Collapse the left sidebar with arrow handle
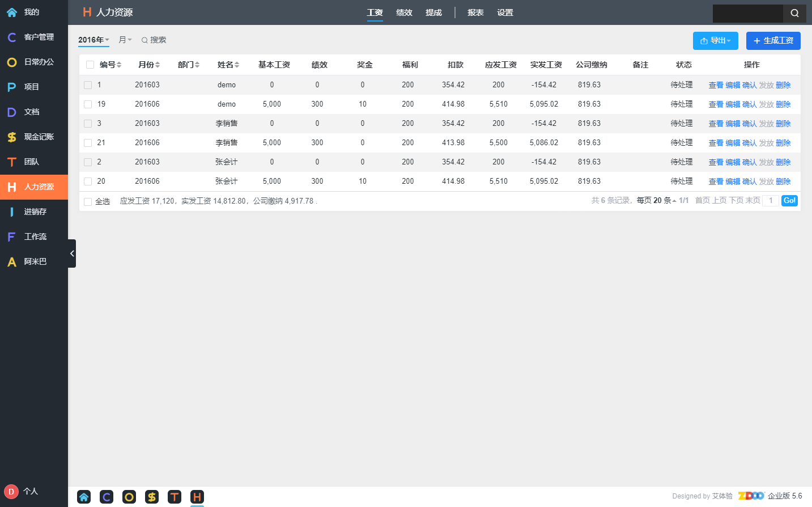Image resolution: width=812 pixels, height=507 pixels. pyautogui.click(x=72, y=253)
